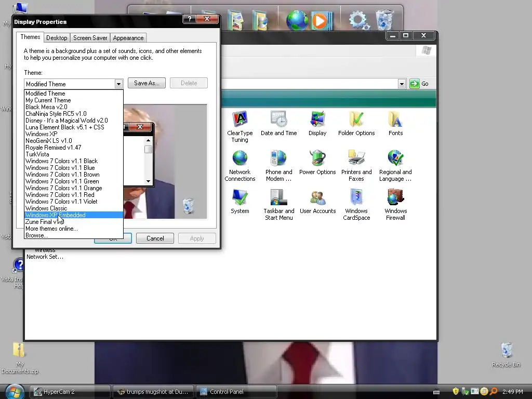This screenshot has height=399, width=532.
Task: Open the System icon in Control Panel
Action: [240, 202]
